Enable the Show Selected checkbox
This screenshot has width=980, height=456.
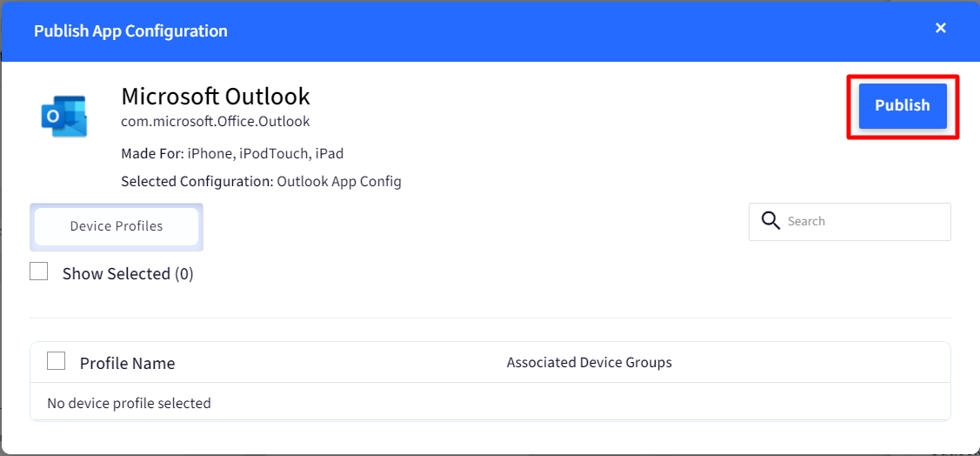click(39, 271)
